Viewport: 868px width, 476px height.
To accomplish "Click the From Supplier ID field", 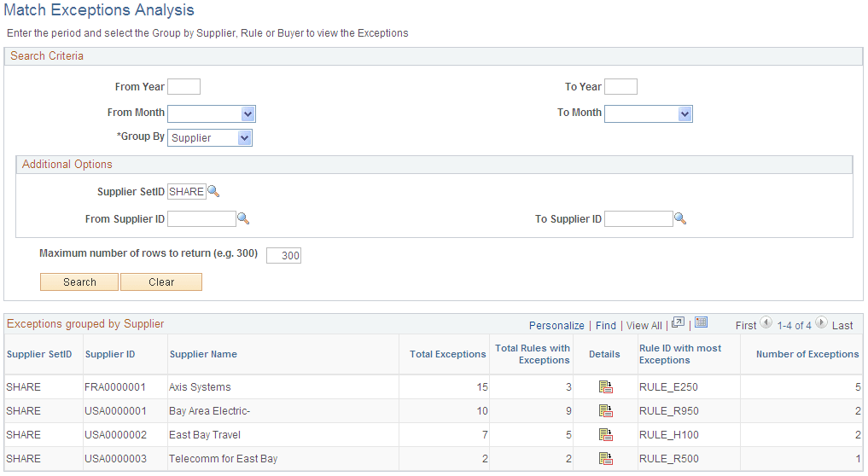I will 201,218.
